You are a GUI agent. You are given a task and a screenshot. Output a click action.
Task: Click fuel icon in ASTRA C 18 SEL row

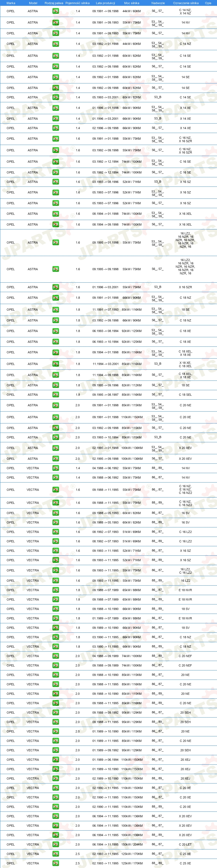[56, 395]
